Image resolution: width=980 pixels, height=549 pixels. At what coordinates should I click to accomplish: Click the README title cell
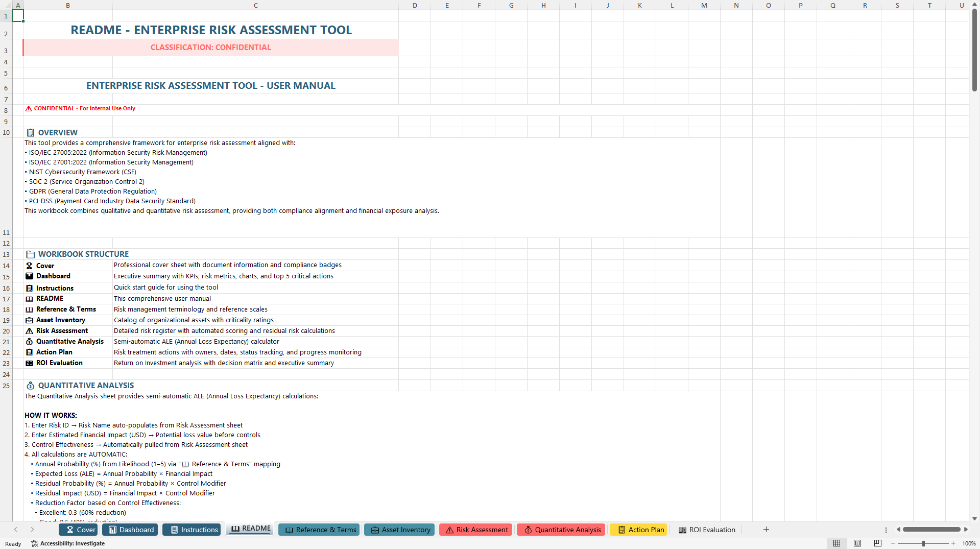(x=211, y=30)
